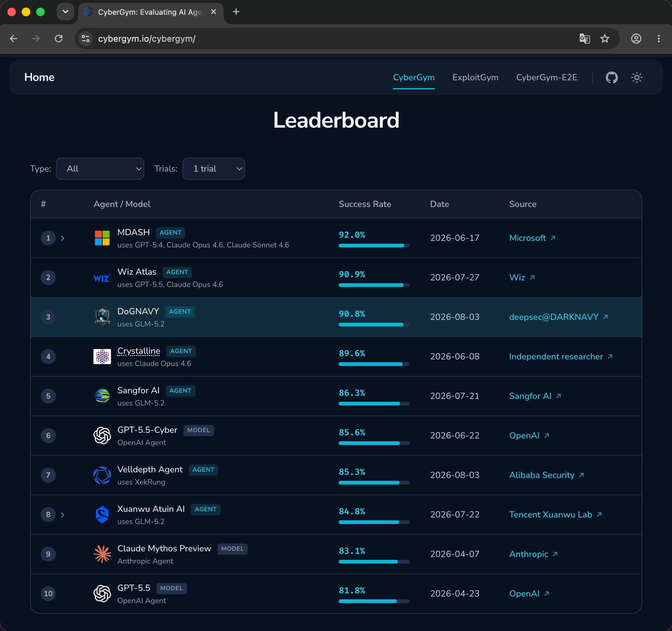Screen dimensions: 672x631
Task: Open the Type filter dropdown
Action: coord(100,169)
